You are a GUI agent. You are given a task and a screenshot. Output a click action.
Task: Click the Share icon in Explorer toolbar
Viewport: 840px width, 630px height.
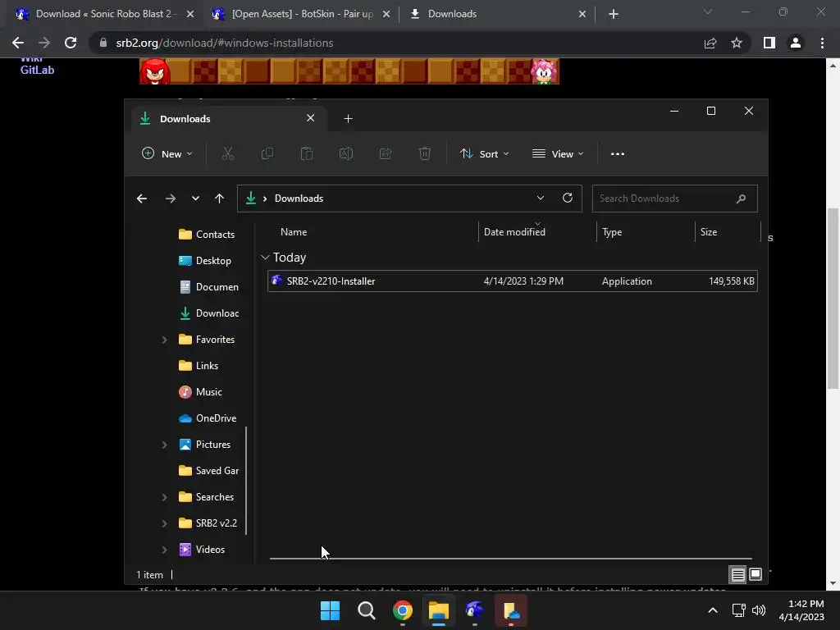click(386, 153)
